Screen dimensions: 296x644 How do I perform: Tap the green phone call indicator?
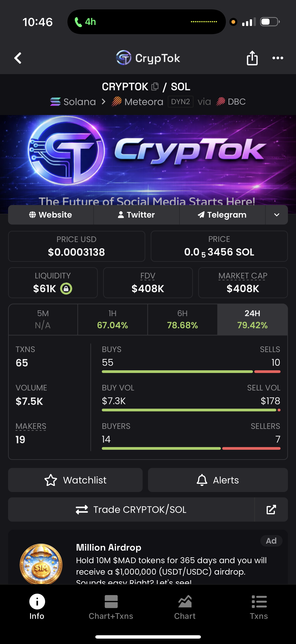coord(85,22)
